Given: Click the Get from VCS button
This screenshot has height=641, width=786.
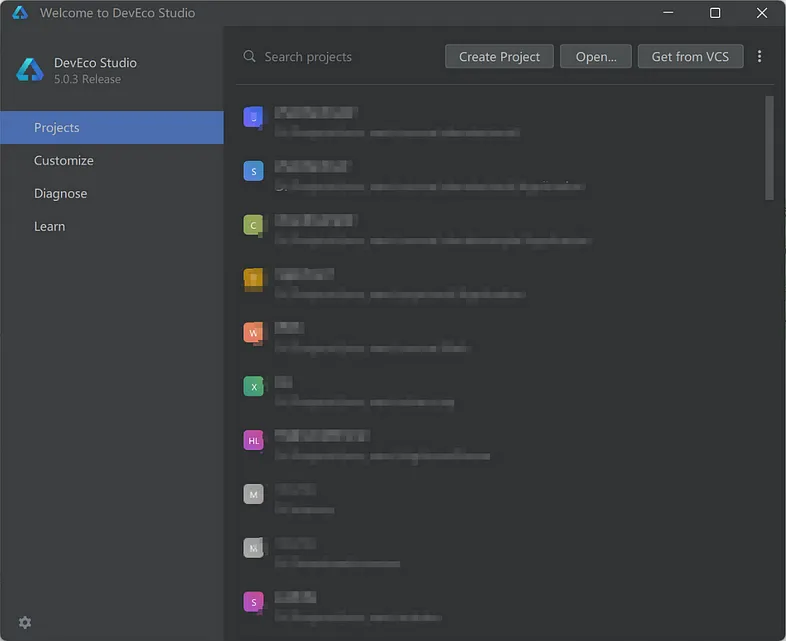Looking at the screenshot, I should coord(690,57).
